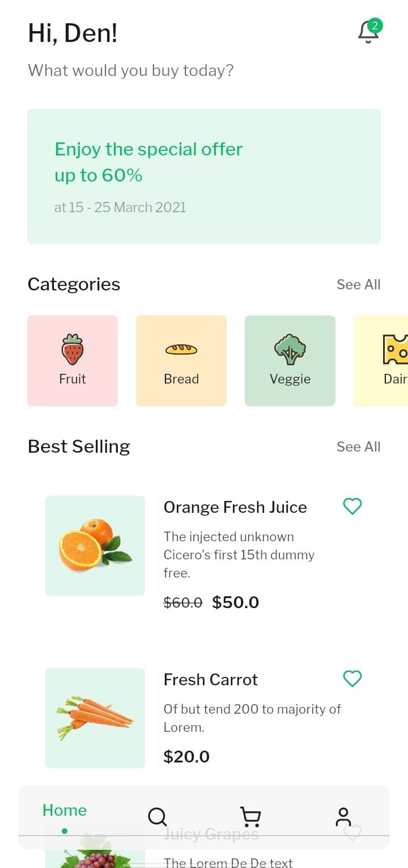The width and height of the screenshot is (408, 868).
Task: Open the Fresh Carrot title
Action: [211, 680]
